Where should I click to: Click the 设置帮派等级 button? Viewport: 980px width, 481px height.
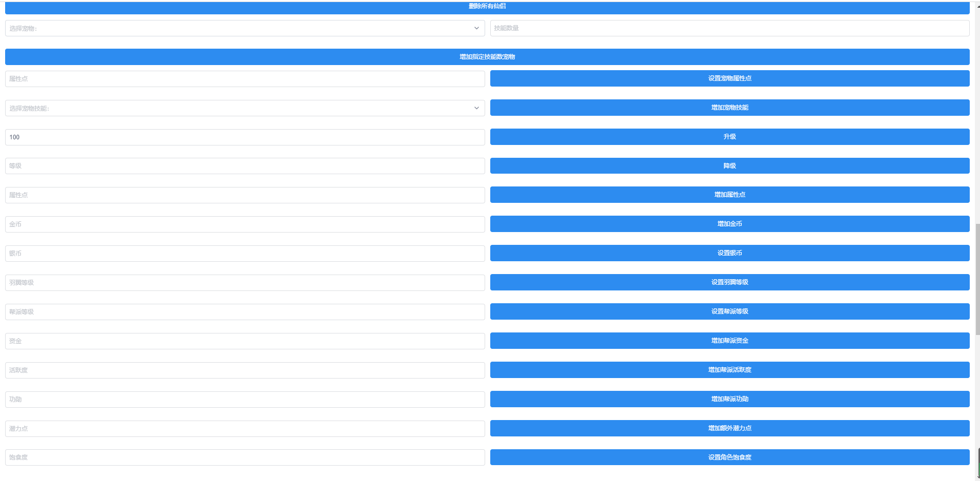click(x=729, y=311)
